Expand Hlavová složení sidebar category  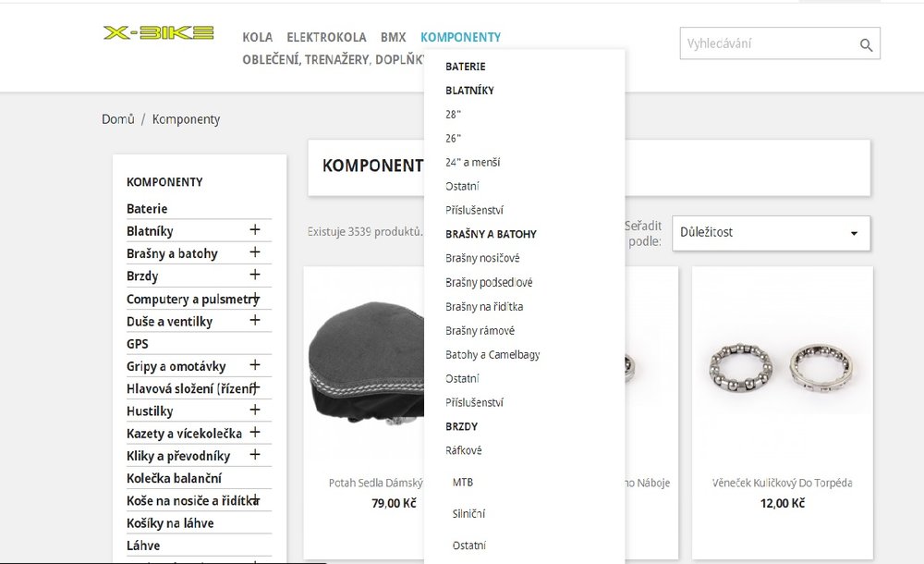click(x=255, y=387)
